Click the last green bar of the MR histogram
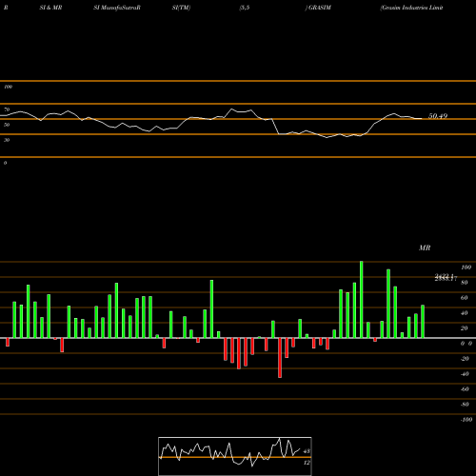 point(423,322)
